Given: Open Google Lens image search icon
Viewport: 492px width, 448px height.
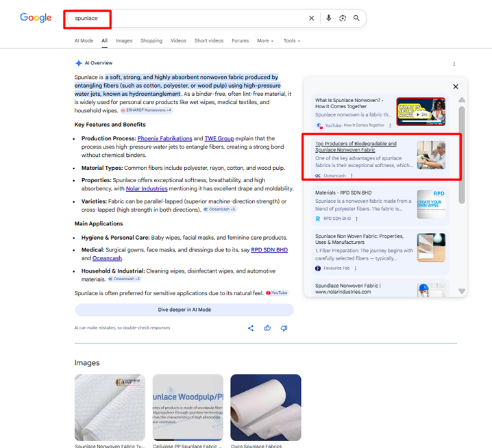Looking at the screenshot, I should [343, 18].
